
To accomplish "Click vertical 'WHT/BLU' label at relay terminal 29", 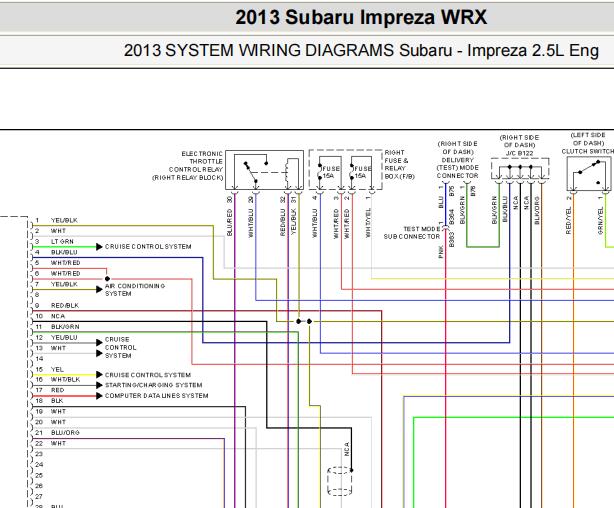I will [x=251, y=223].
